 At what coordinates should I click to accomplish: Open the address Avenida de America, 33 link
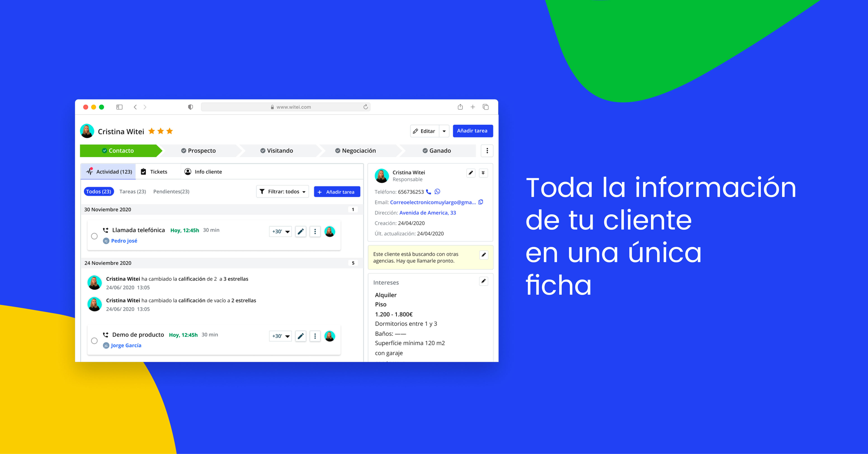point(427,213)
